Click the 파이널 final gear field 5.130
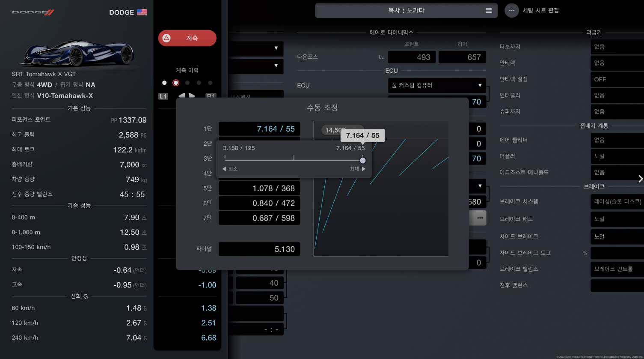The width and height of the screenshot is (644, 359). click(x=259, y=249)
